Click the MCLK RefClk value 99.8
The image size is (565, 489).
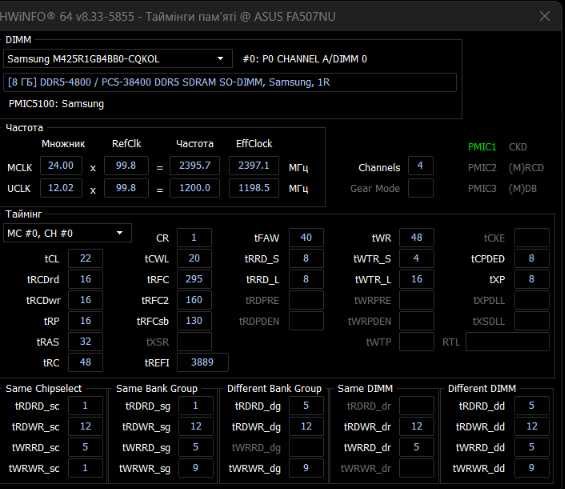coord(126,166)
